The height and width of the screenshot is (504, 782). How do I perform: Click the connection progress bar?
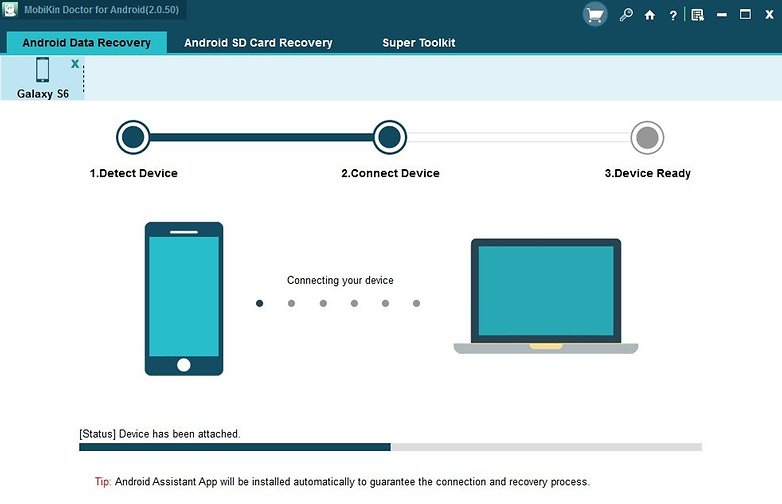click(390, 447)
